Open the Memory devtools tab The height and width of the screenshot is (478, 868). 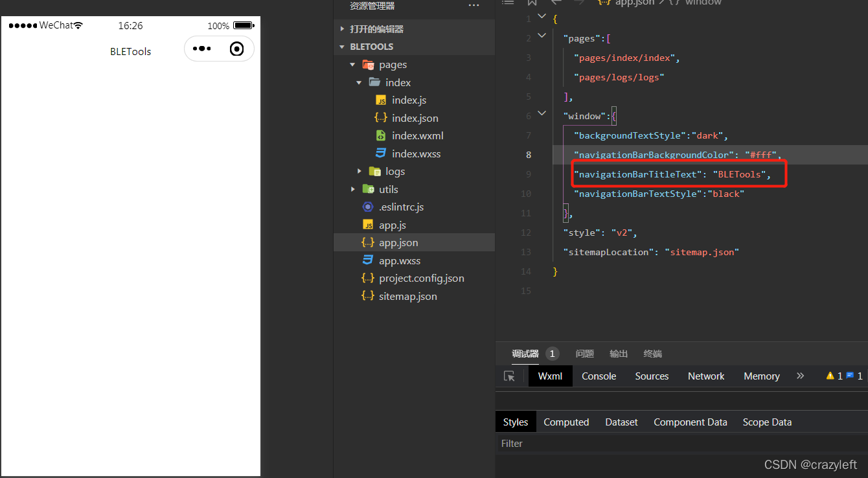click(x=761, y=376)
